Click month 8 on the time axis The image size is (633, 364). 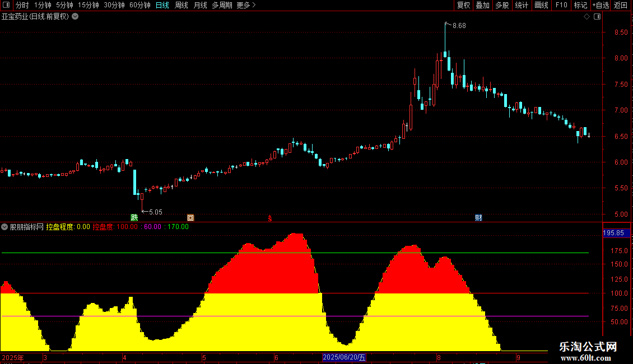tap(439, 357)
